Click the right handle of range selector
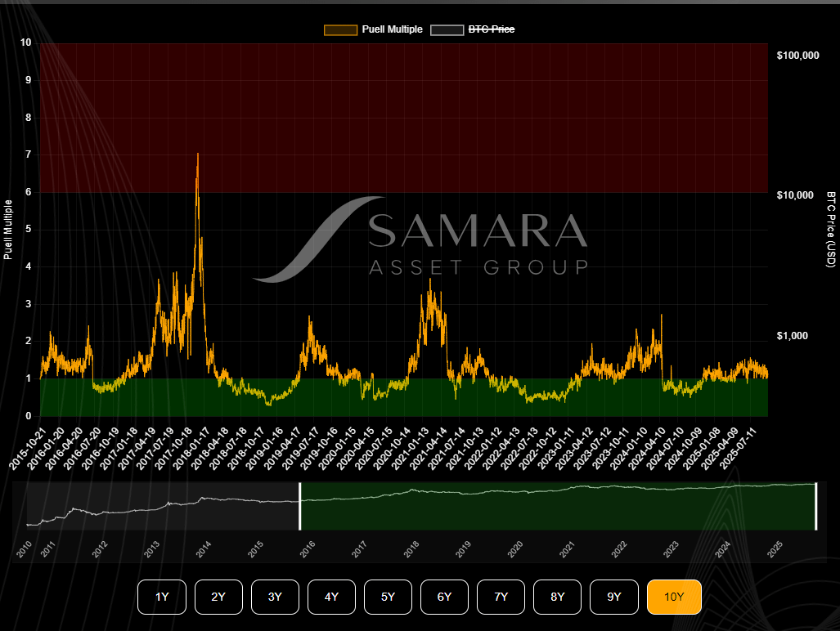The image size is (840, 631). 815,506
